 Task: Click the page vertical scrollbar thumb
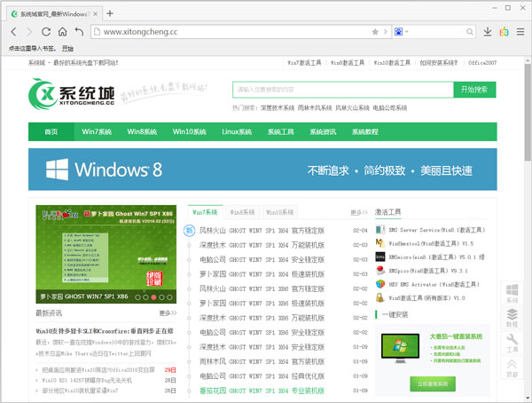[528, 112]
